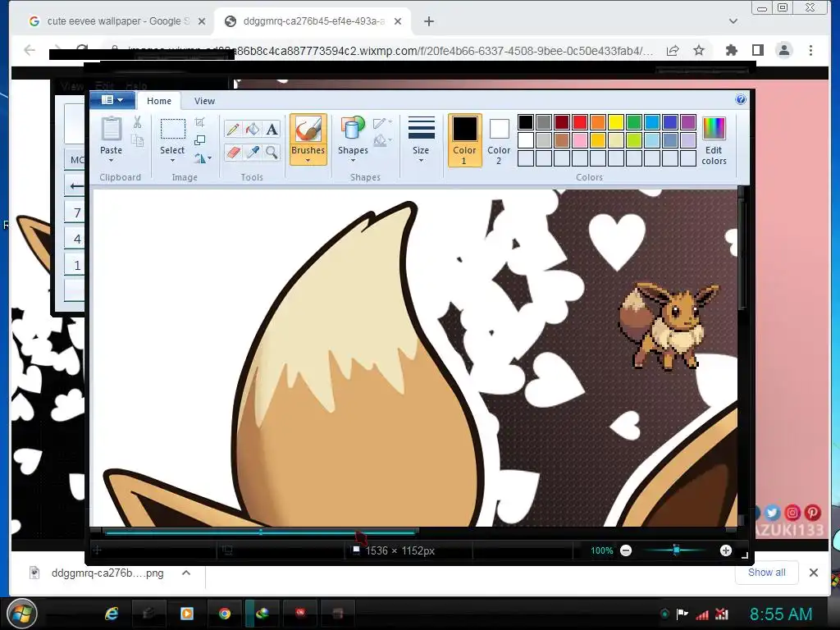Click the Edit colors rainbow icon
840x630 pixels.
[714, 129]
